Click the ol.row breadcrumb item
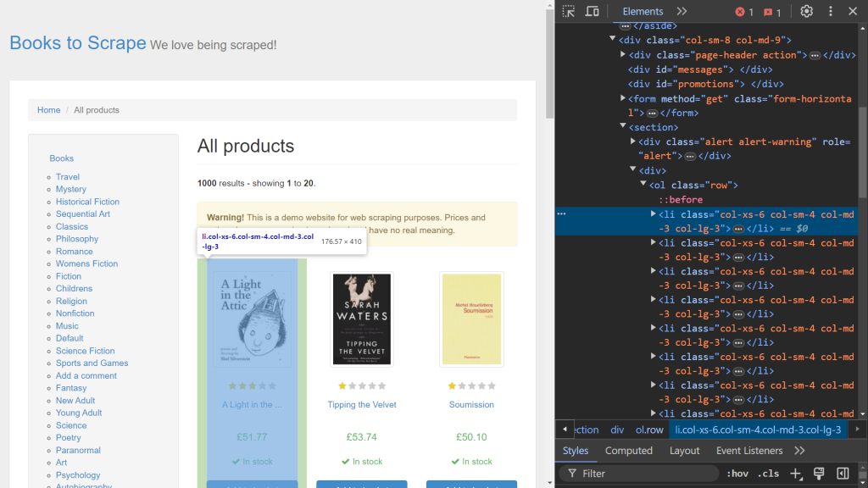The width and height of the screenshot is (868, 488). tap(649, 430)
